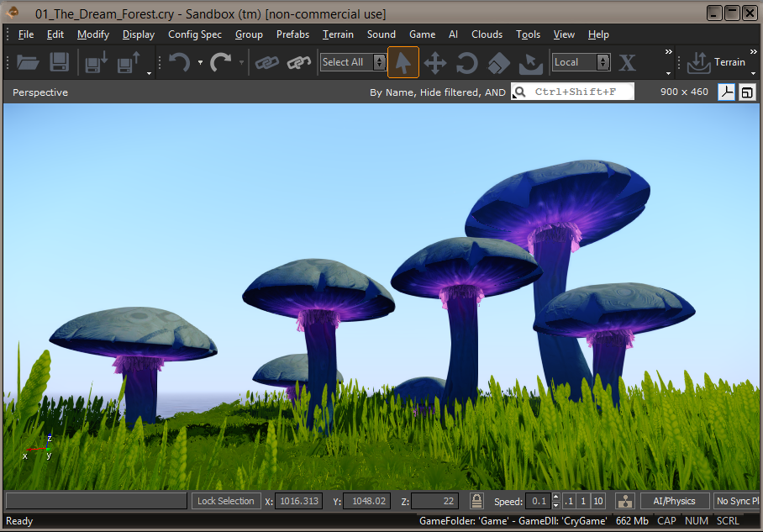This screenshot has width=763, height=532.
Task: Set speed to 10 button
Action: pos(598,501)
